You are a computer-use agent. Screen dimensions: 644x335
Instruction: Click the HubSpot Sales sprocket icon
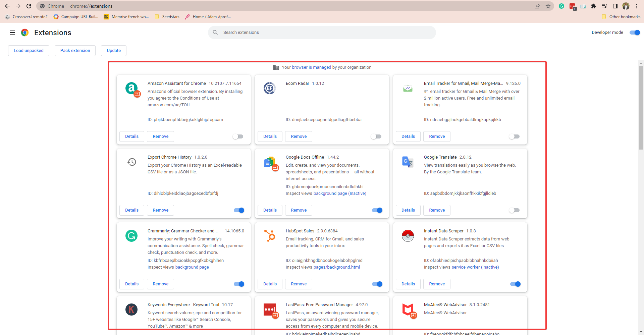point(270,236)
